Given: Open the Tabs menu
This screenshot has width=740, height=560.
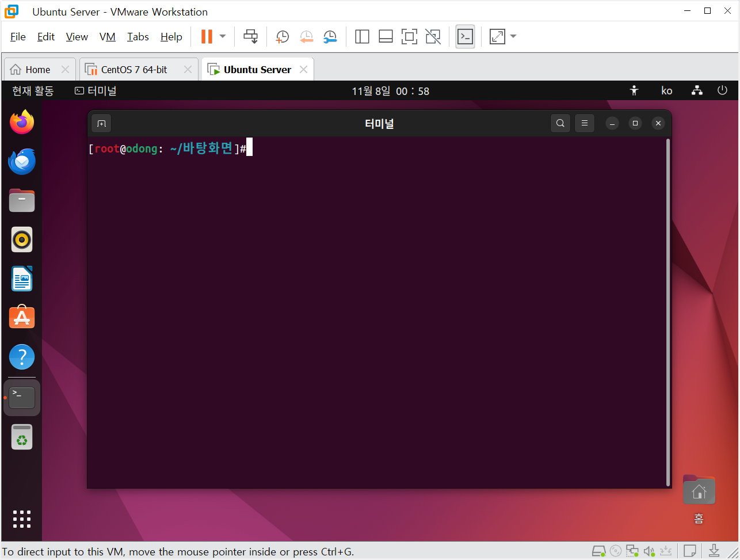Looking at the screenshot, I should 138,37.
